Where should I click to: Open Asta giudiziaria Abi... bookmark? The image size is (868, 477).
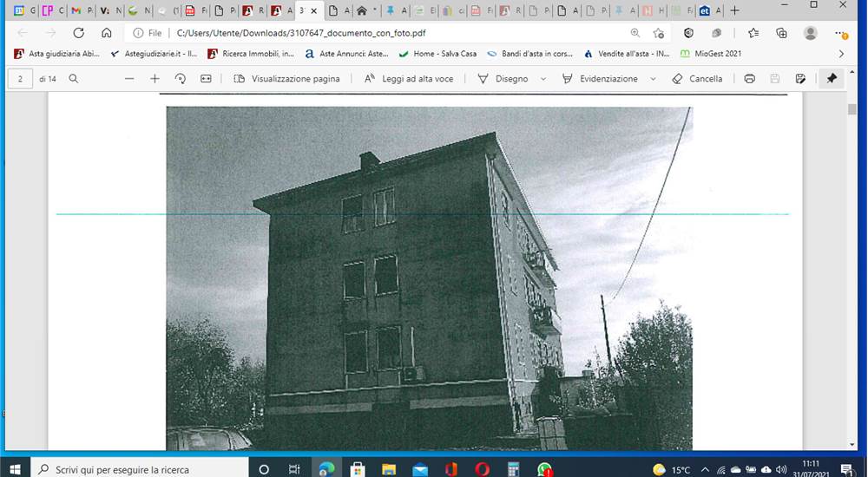[x=56, y=54]
